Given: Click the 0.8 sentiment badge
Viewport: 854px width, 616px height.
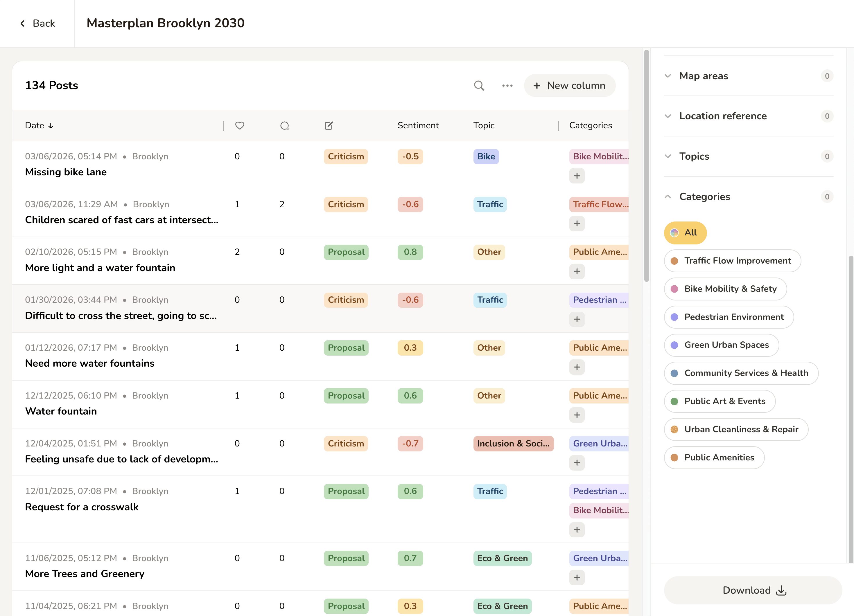Looking at the screenshot, I should [410, 252].
